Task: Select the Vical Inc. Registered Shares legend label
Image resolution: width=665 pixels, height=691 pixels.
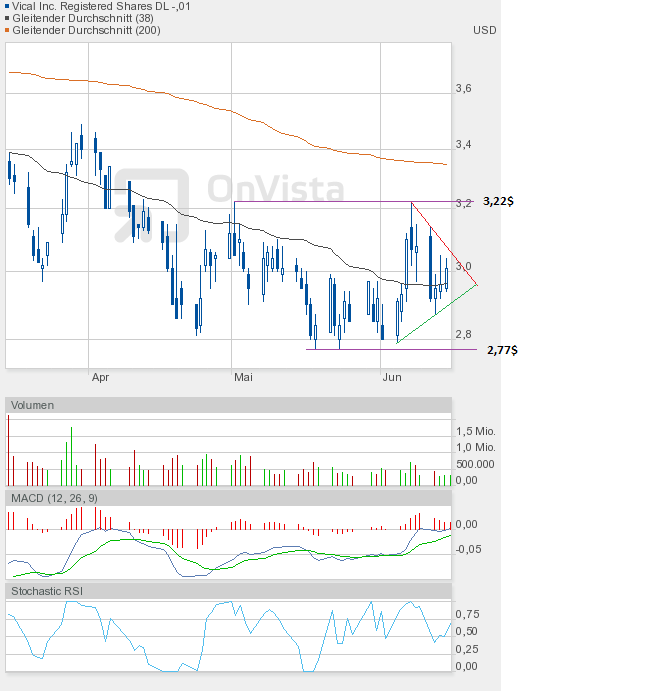Action: coord(101,6)
